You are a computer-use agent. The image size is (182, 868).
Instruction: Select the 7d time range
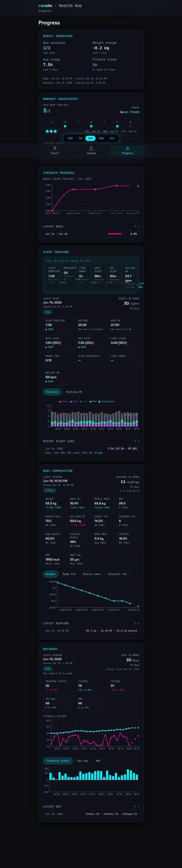click(80, 138)
